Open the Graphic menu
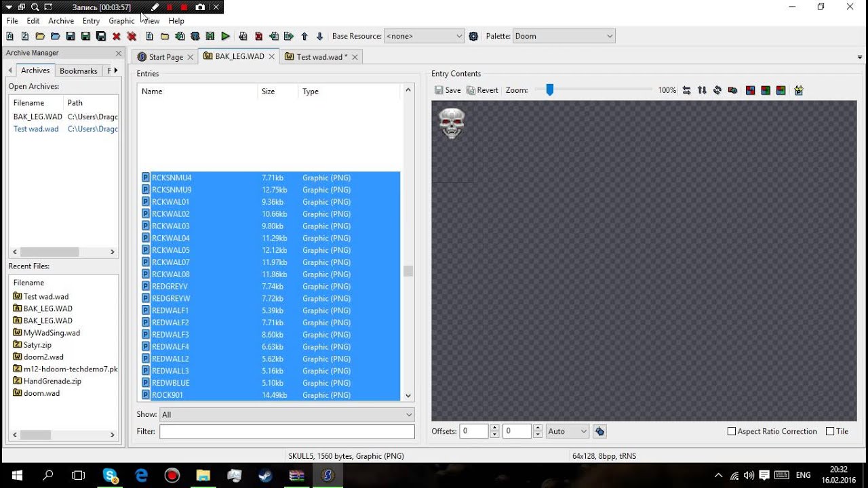The width and height of the screenshot is (868, 488). pos(121,21)
